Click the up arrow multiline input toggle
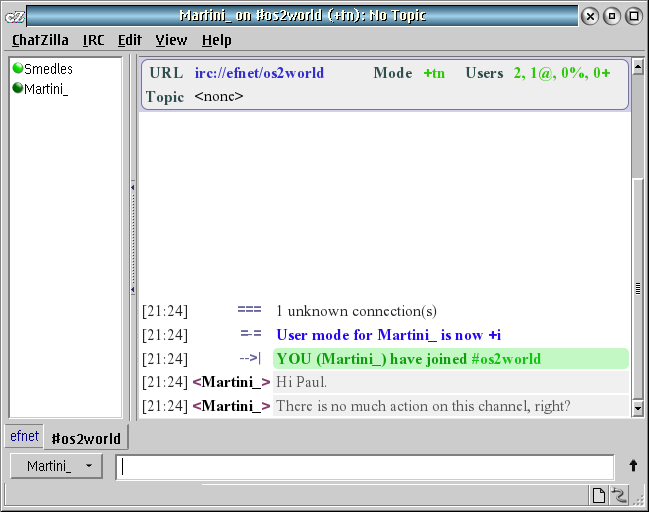 [x=633, y=466]
